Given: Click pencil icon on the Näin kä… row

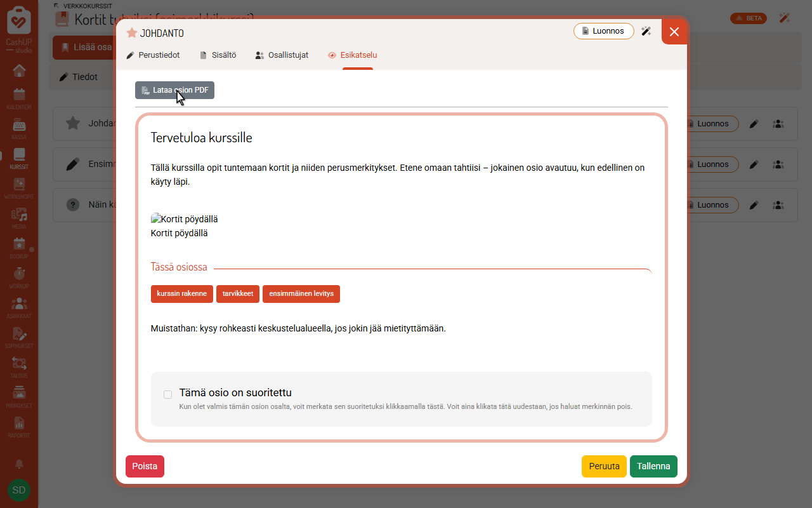Looking at the screenshot, I should [x=754, y=205].
